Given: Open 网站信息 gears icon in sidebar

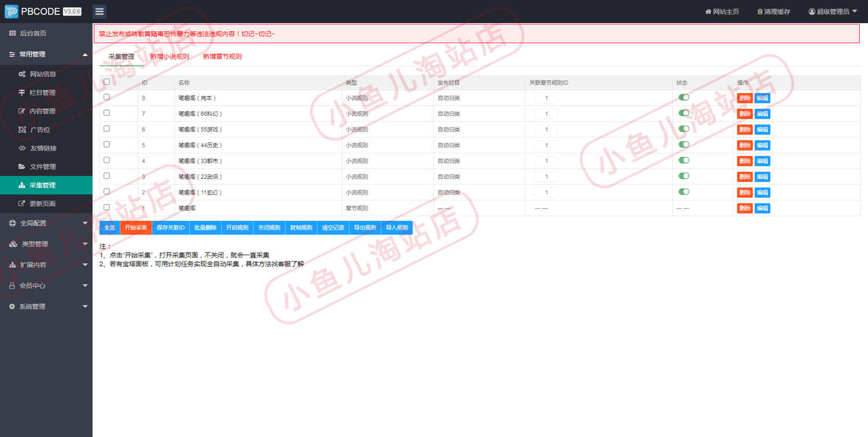Looking at the screenshot, I should point(22,74).
